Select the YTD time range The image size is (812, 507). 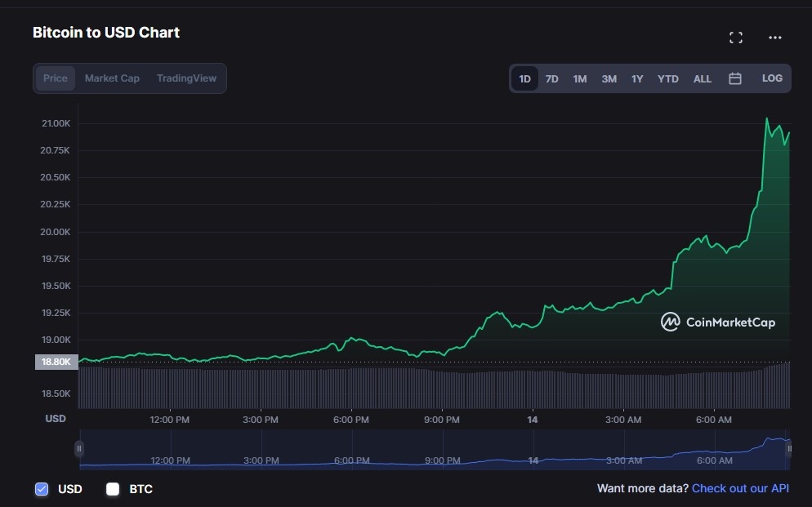[667, 78]
